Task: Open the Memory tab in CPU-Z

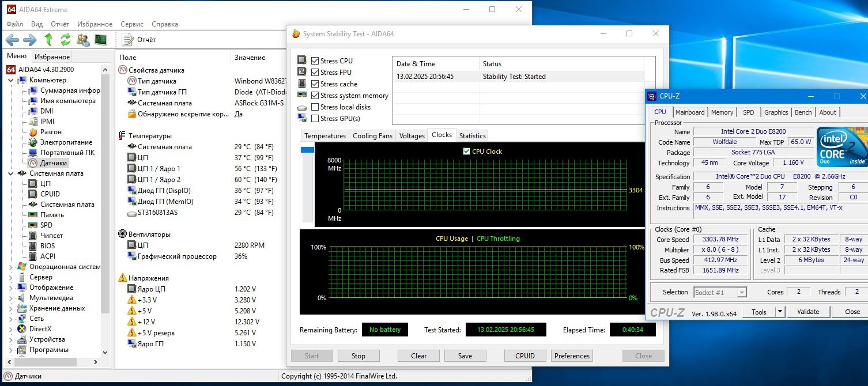Action: click(722, 112)
